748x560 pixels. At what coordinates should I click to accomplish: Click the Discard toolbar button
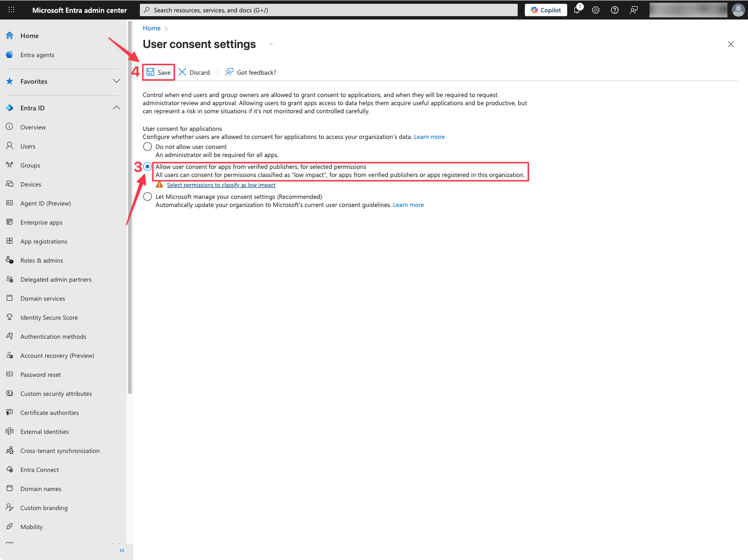point(194,72)
